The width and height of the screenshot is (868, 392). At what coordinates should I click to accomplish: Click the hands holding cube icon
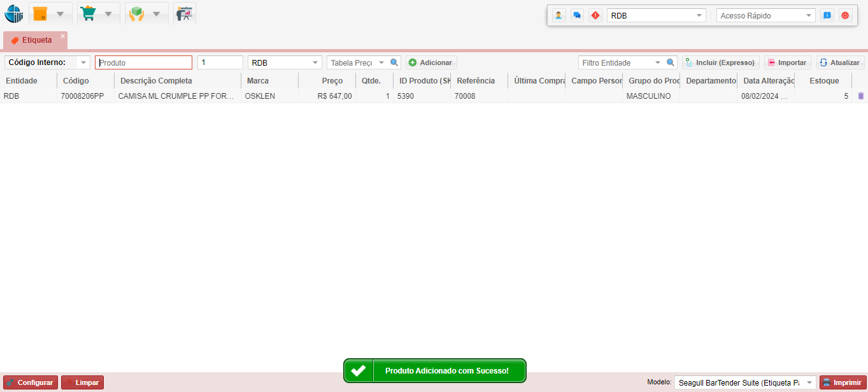click(136, 14)
